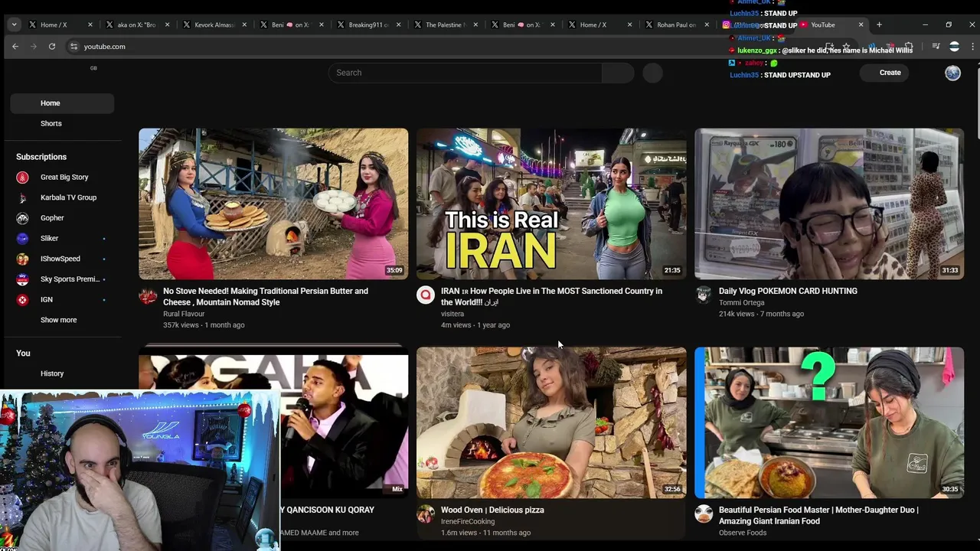The height and width of the screenshot is (551, 980).
Task: Open Tommi Ortega channel avatar
Action: (x=704, y=295)
